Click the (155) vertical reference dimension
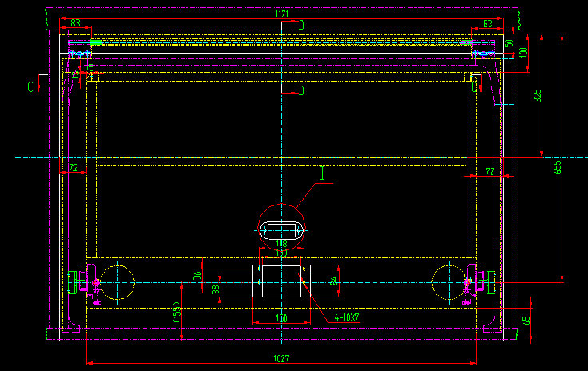 [177, 316]
